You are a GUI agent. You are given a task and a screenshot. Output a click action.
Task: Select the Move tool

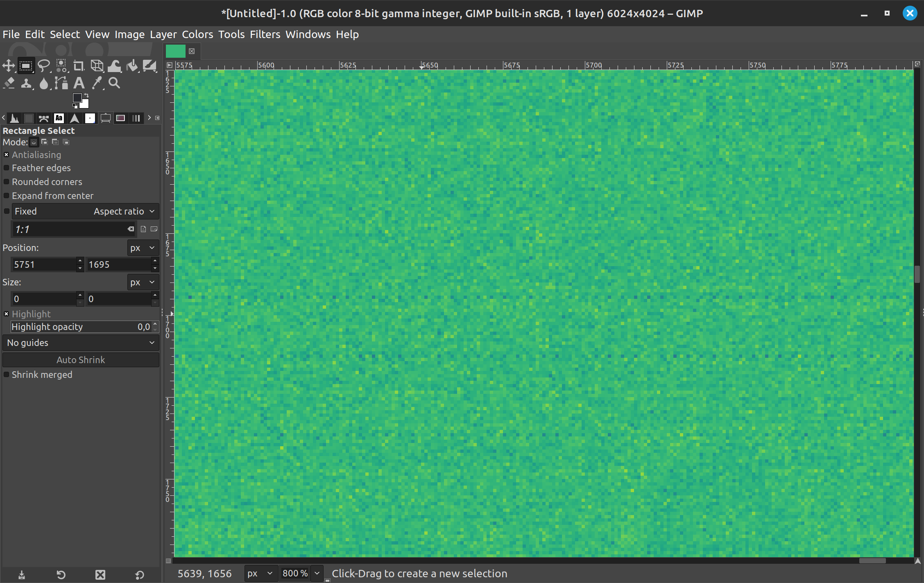[x=9, y=66]
